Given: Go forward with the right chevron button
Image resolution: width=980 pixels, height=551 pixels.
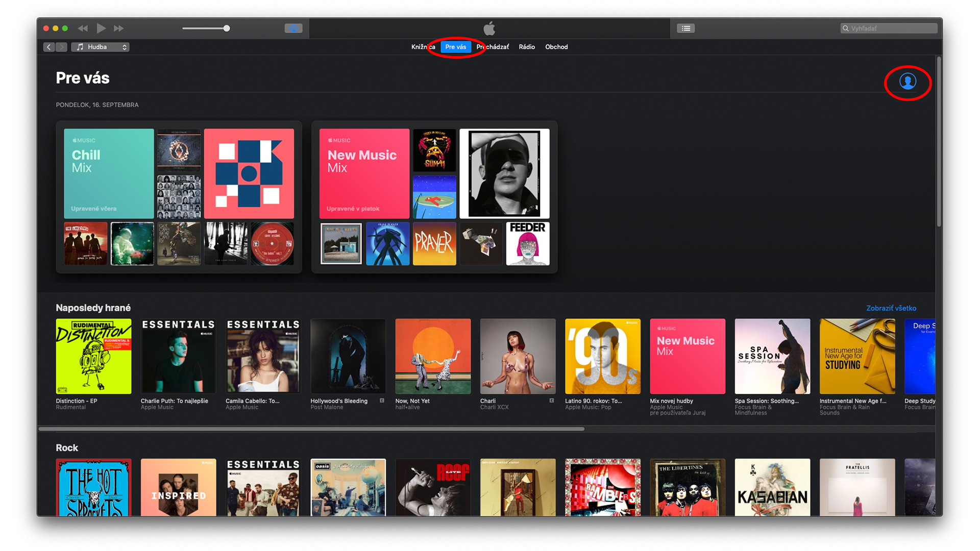Looking at the screenshot, I should (61, 47).
